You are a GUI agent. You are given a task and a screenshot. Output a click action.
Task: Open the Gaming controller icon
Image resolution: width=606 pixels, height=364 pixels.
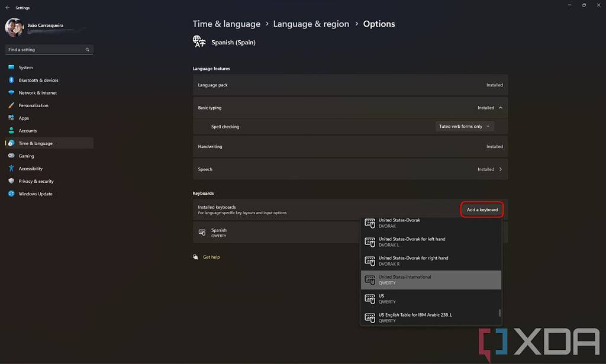tap(11, 156)
